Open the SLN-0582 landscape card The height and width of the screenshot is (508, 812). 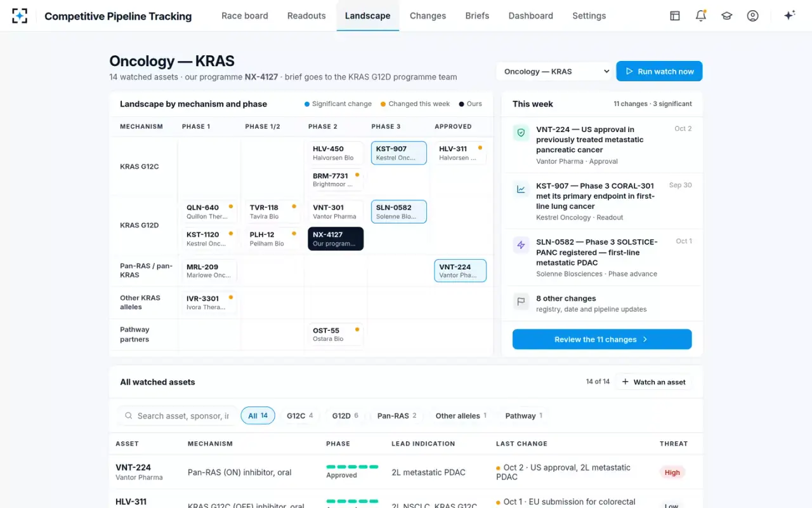click(399, 211)
